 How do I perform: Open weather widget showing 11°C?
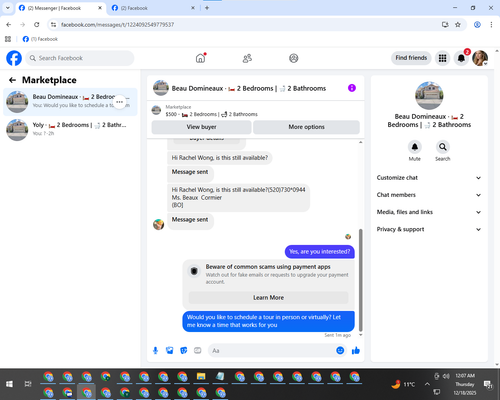click(403, 384)
